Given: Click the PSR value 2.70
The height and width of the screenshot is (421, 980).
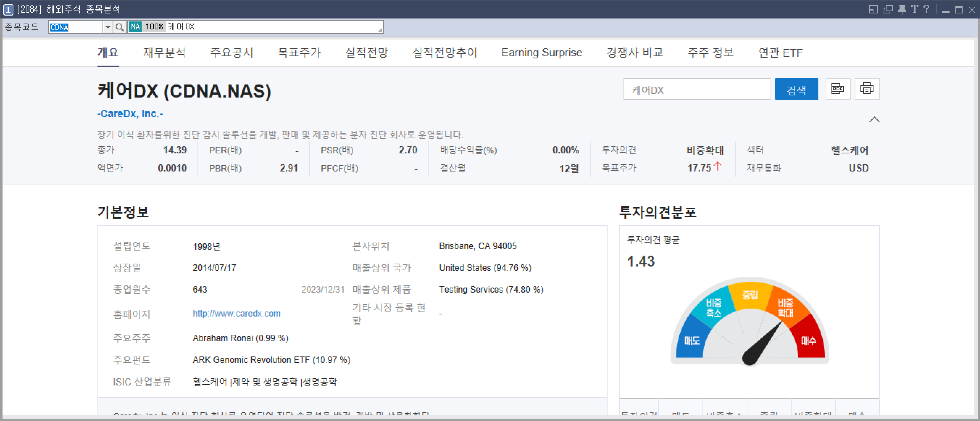Looking at the screenshot, I should [408, 150].
